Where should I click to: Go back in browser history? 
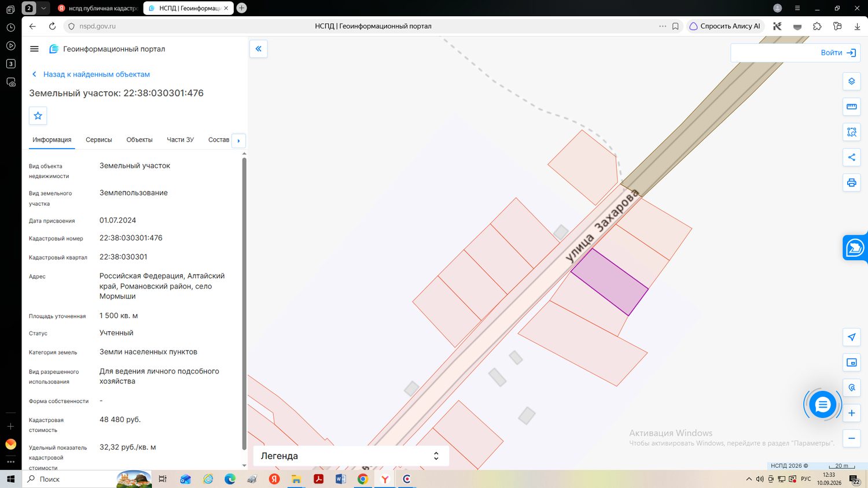[x=32, y=26]
